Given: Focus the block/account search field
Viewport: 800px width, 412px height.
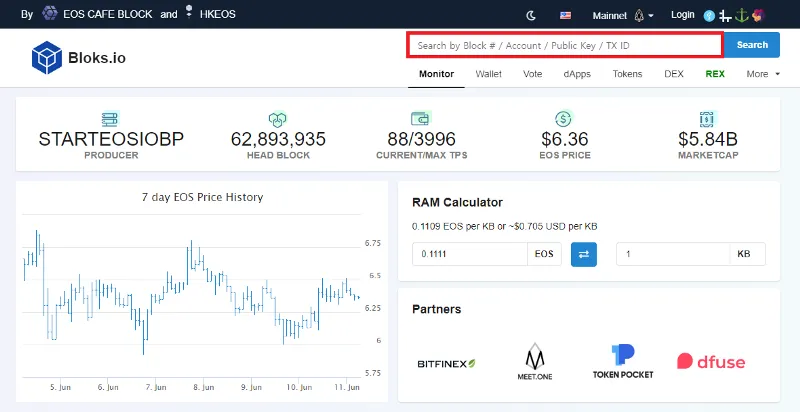Looking at the screenshot, I should point(564,45).
